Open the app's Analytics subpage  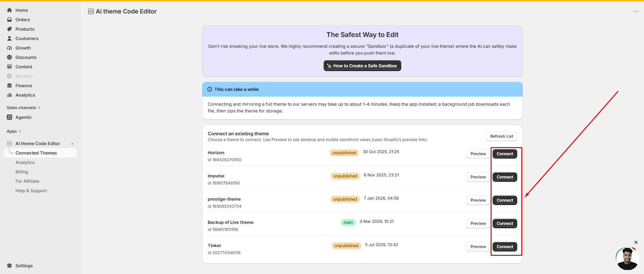click(25, 162)
